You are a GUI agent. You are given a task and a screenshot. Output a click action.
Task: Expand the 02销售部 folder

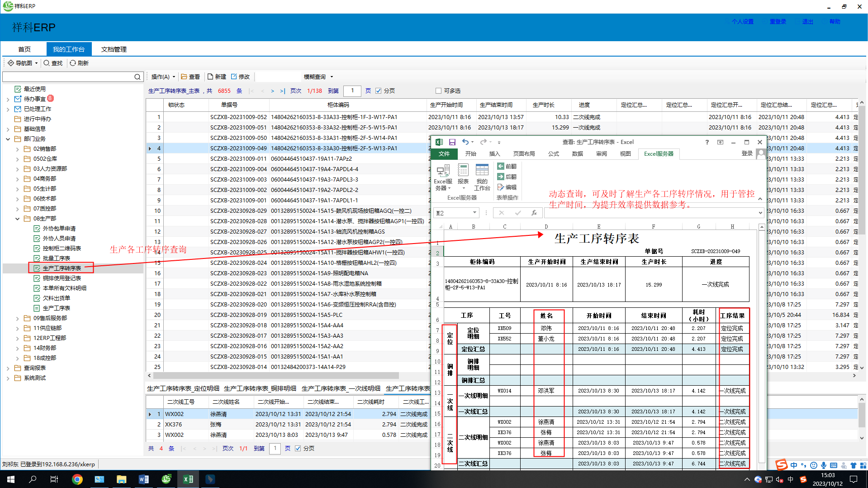[x=18, y=149]
